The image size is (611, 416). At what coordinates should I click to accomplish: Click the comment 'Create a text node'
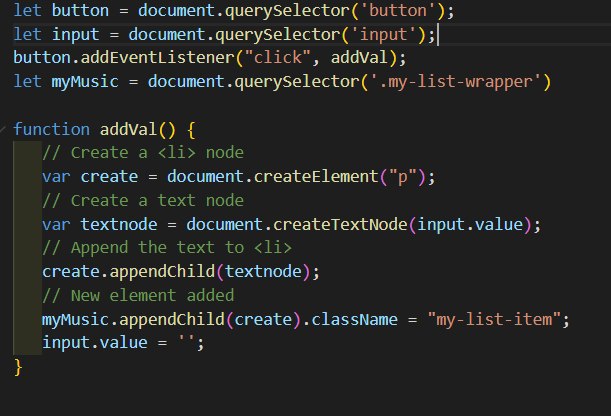(x=143, y=201)
